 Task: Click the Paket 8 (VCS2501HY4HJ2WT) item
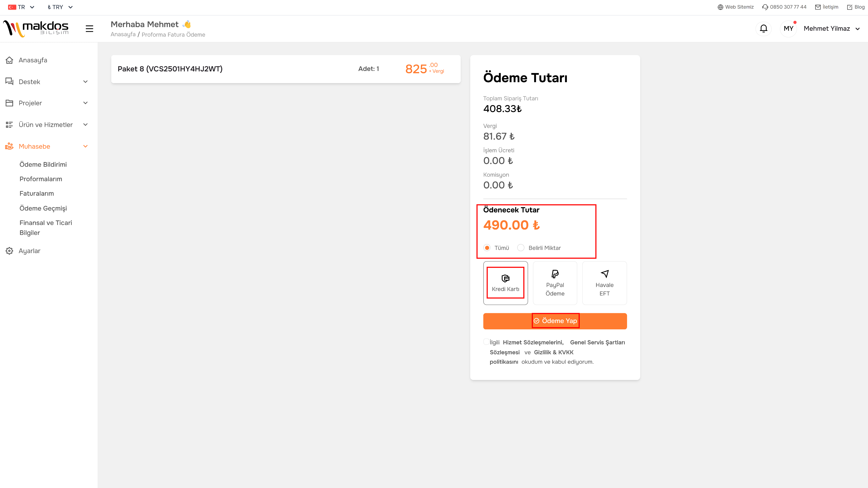click(170, 69)
